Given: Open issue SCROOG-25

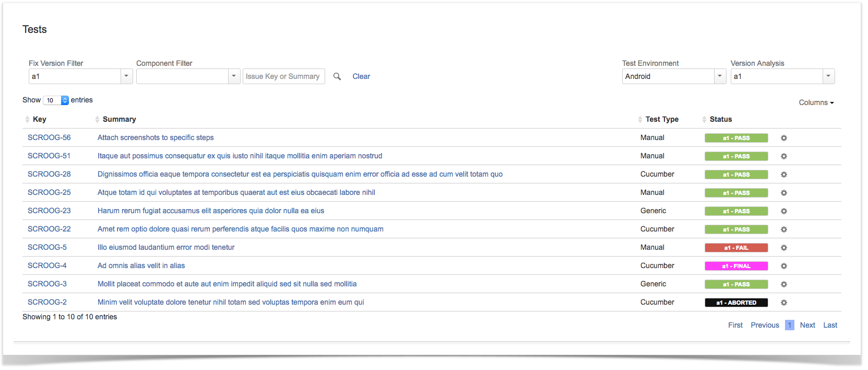Looking at the screenshot, I should [49, 192].
